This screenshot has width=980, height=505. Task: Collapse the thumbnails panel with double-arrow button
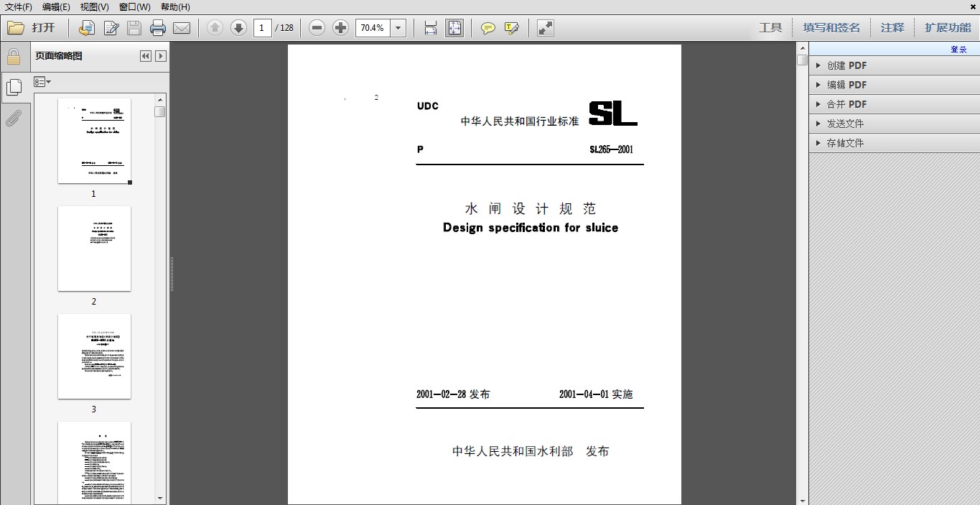(146, 56)
